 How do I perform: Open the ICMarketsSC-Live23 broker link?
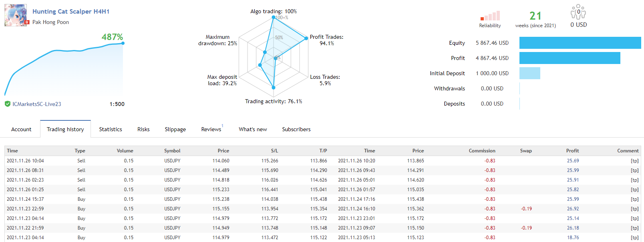pos(37,104)
